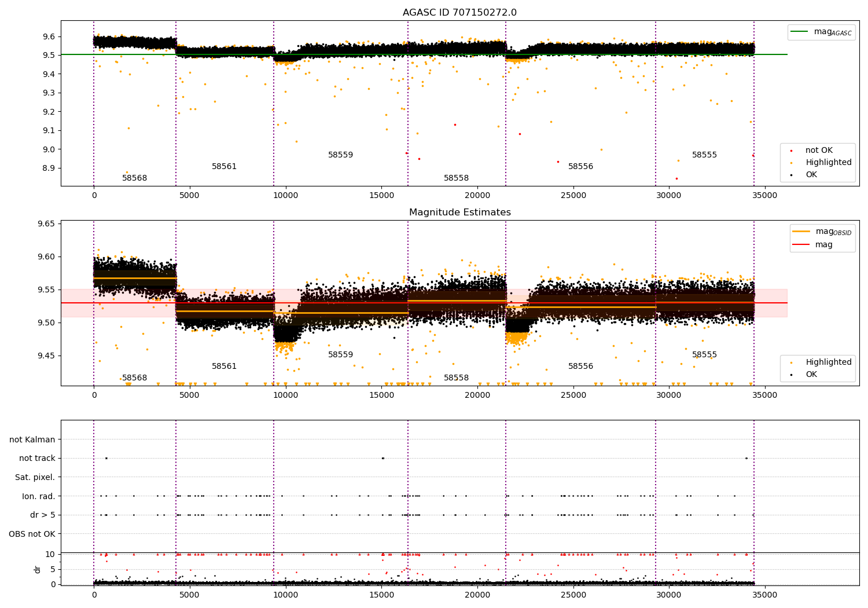Click obsid label 58555 in Magnitude Estimates plot
Screen dimensions: 868x608
click(x=704, y=355)
